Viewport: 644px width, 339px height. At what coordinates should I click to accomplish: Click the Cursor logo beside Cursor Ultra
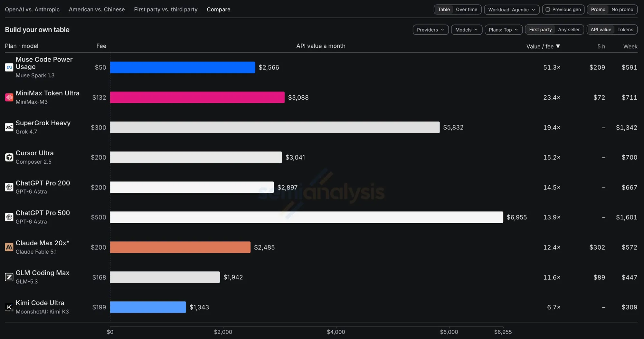pos(9,157)
